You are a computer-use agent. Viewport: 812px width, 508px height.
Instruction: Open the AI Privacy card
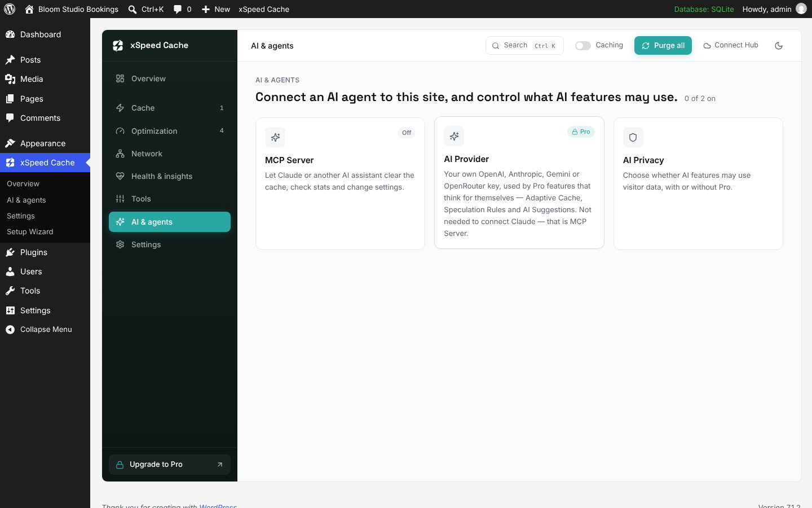point(698,183)
